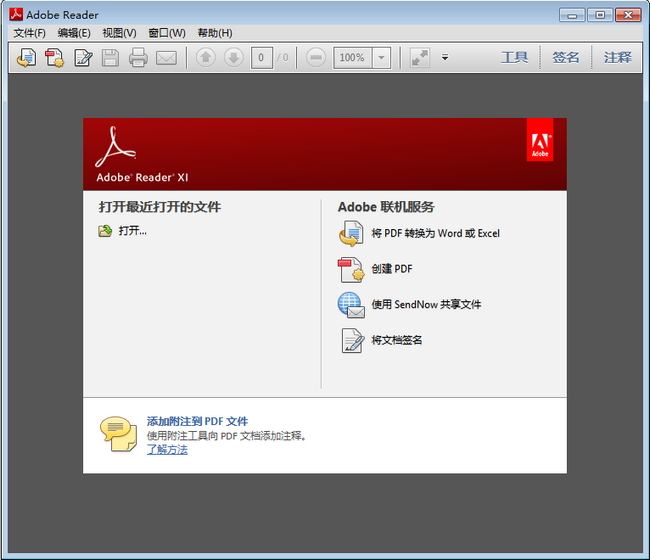Viewport: 650px width, 560px height.
Task: Minimize the Adobe Reader window
Action: pos(572,15)
